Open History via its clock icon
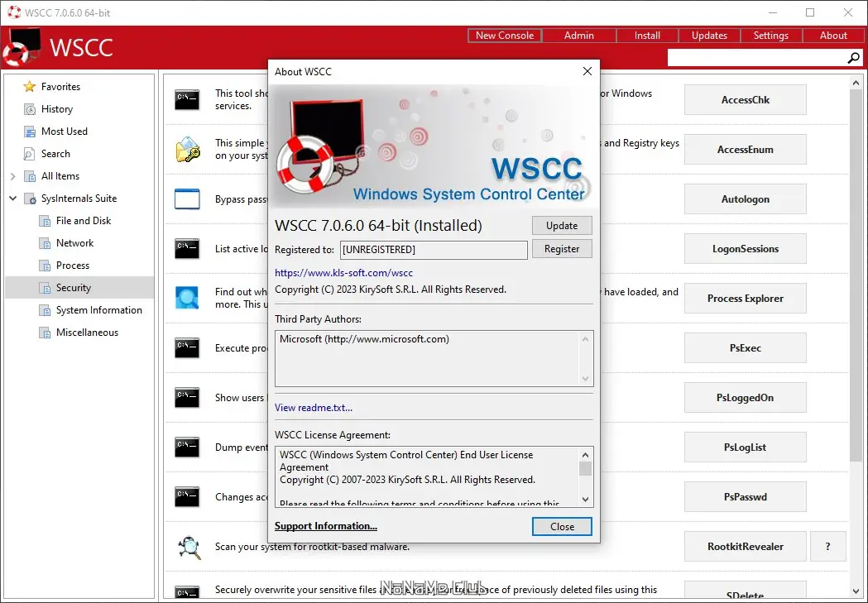The height and width of the screenshot is (603, 868). click(29, 109)
